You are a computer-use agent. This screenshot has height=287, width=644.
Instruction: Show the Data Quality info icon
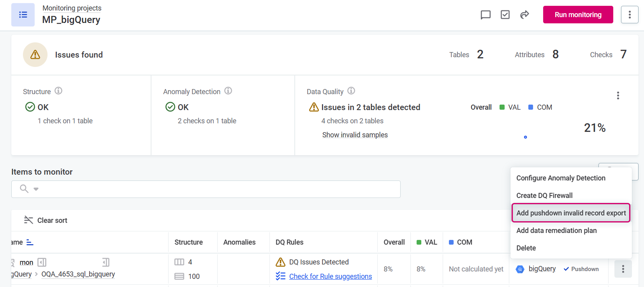pyautogui.click(x=351, y=91)
